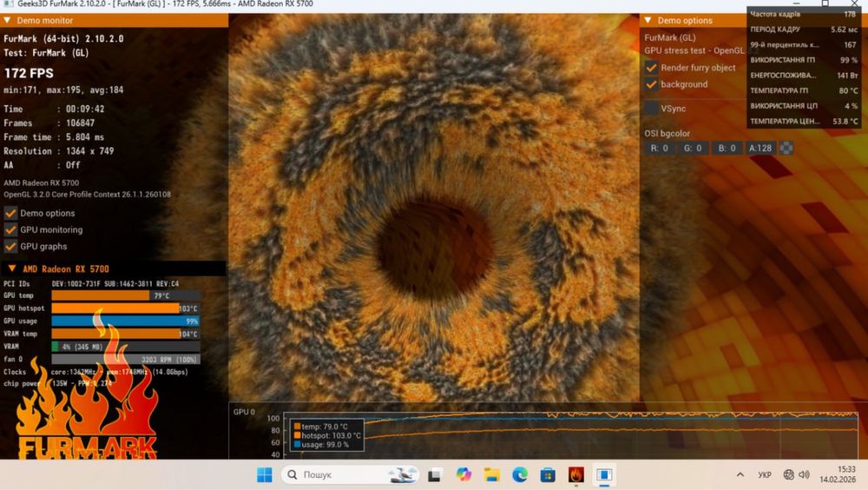Uncheck the GPU graphs checkbox

point(10,247)
